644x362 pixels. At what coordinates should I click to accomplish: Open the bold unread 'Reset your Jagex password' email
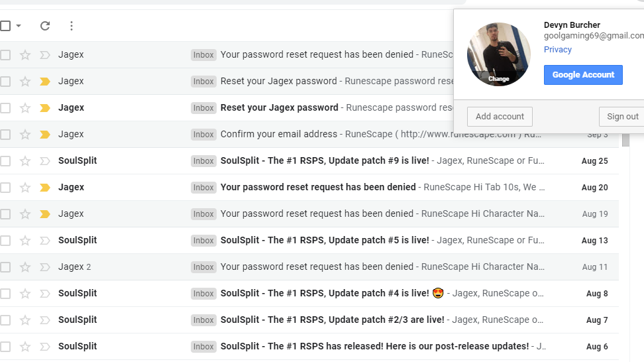[280, 107]
